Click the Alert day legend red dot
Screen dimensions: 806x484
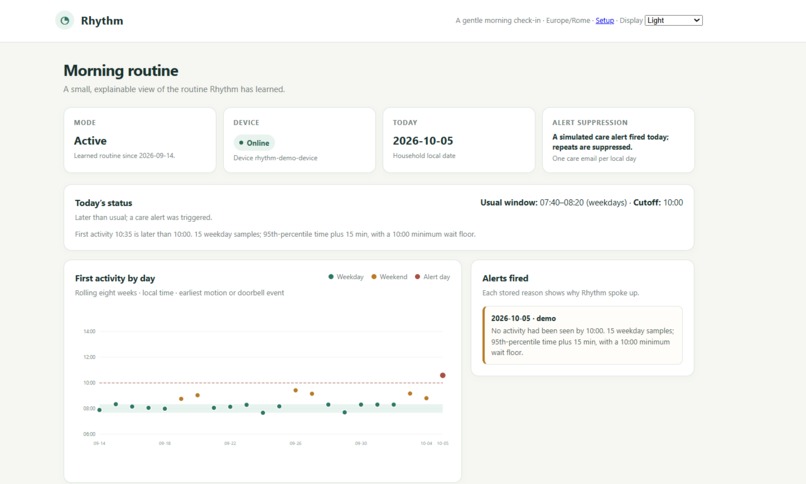pyautogui.click(x=417, y=276)
